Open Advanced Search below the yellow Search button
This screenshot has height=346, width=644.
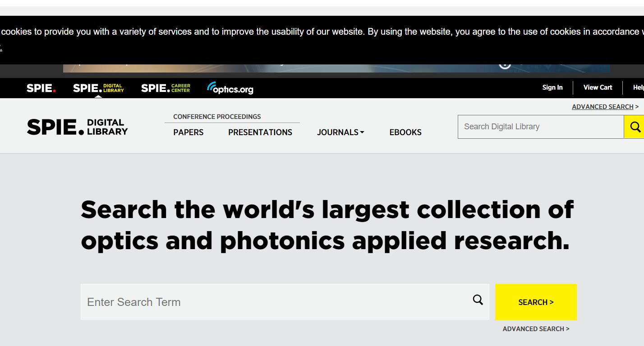click(x=536, y=329)
